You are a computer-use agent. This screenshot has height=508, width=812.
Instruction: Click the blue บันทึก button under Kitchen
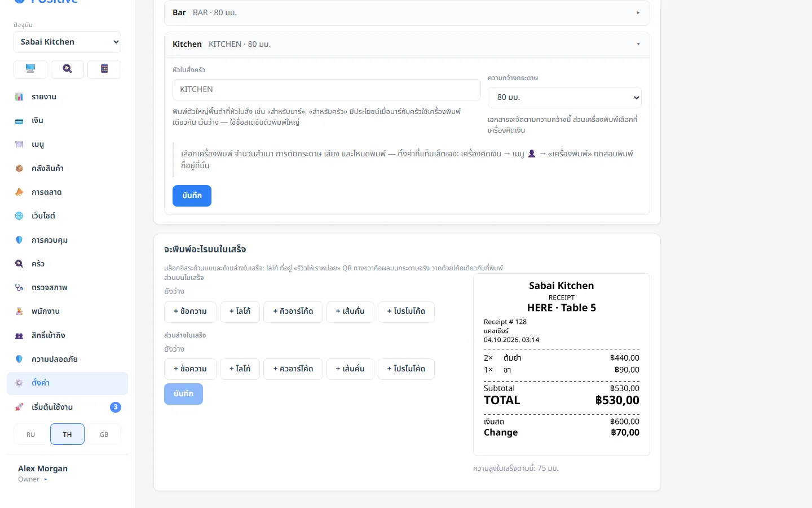tap(192, 196)
